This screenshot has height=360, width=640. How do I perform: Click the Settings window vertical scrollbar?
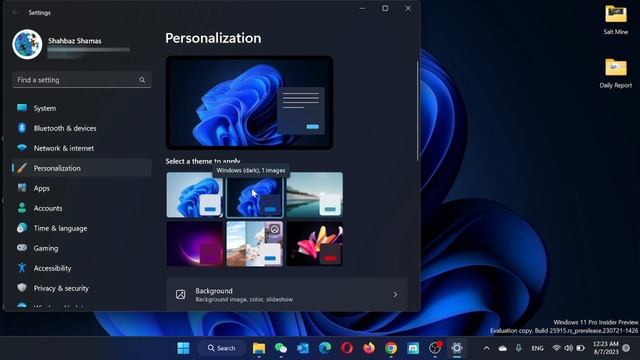coord(418,110)
